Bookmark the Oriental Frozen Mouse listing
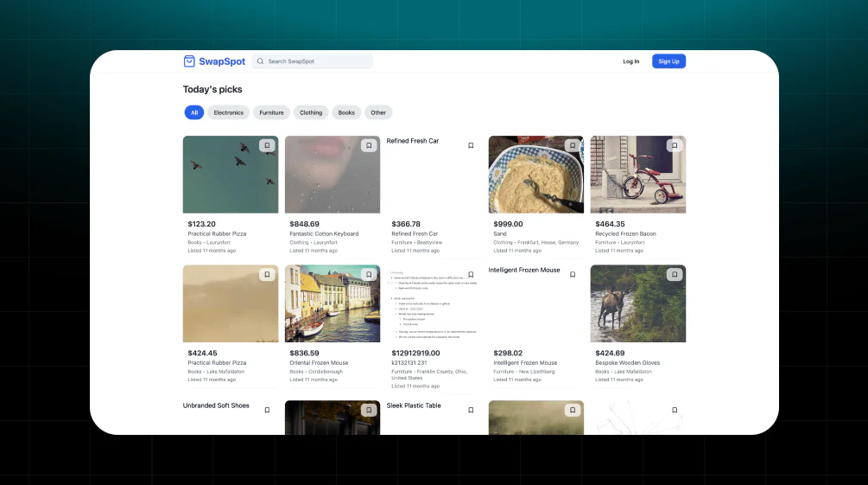Screen dimensions: 868x485 coord(369,274)
